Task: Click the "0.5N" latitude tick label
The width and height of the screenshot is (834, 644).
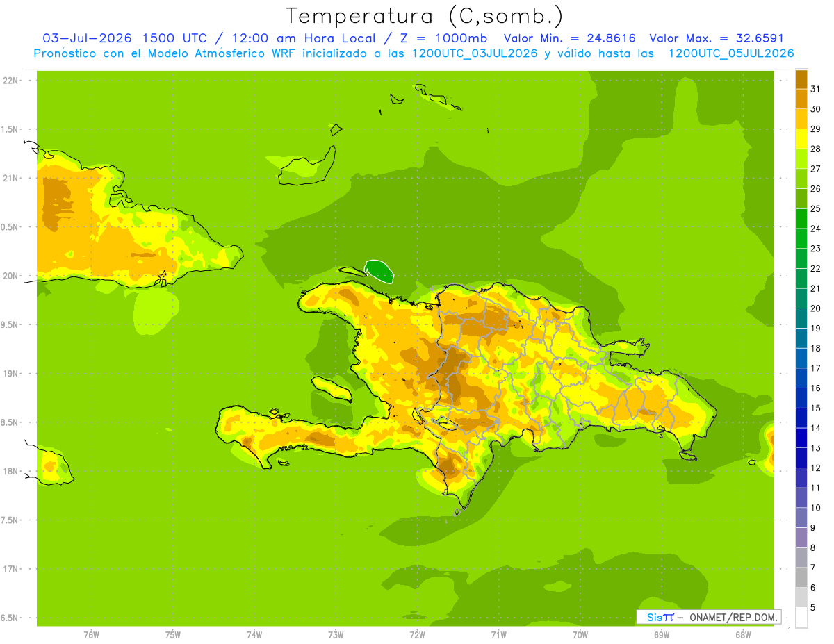Action: click(10, 227)
